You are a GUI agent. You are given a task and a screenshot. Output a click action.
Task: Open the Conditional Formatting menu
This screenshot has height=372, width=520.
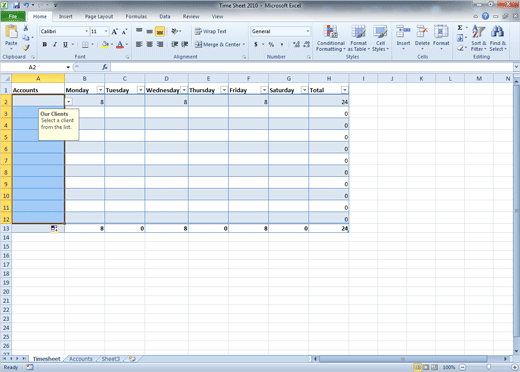(331, 38)
